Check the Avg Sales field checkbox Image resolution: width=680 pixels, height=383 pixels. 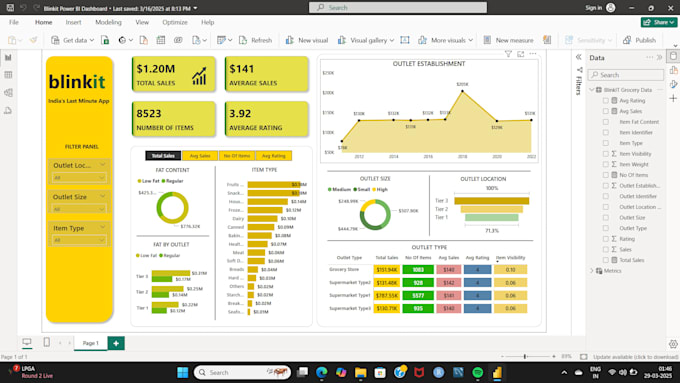(606, 111)
